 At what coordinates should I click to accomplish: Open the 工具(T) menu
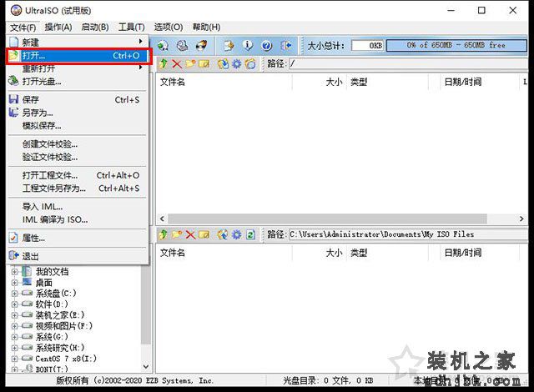click(x=132, y=27)
